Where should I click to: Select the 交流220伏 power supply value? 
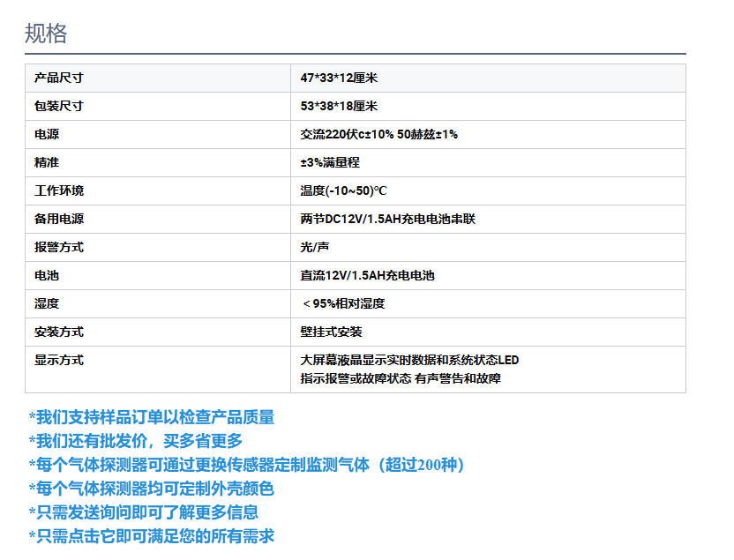pyautogui.click(x=378, y=134)
